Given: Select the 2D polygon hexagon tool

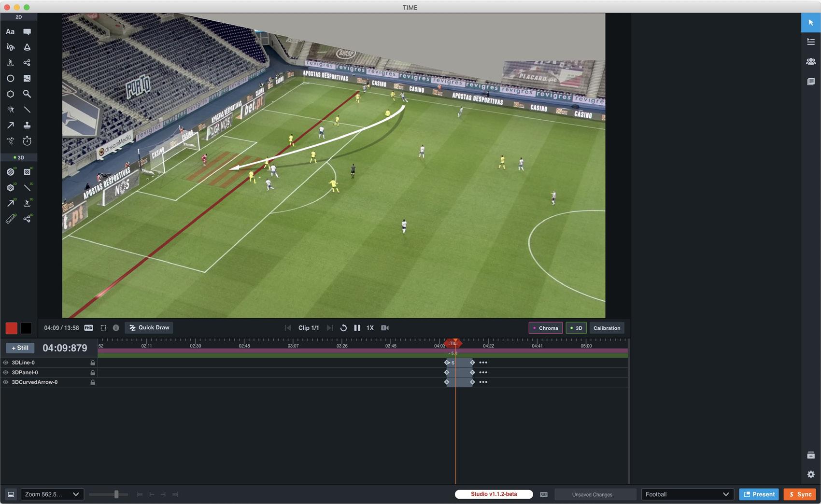Looking at the screenshot, I should click(x=10, y=94).
